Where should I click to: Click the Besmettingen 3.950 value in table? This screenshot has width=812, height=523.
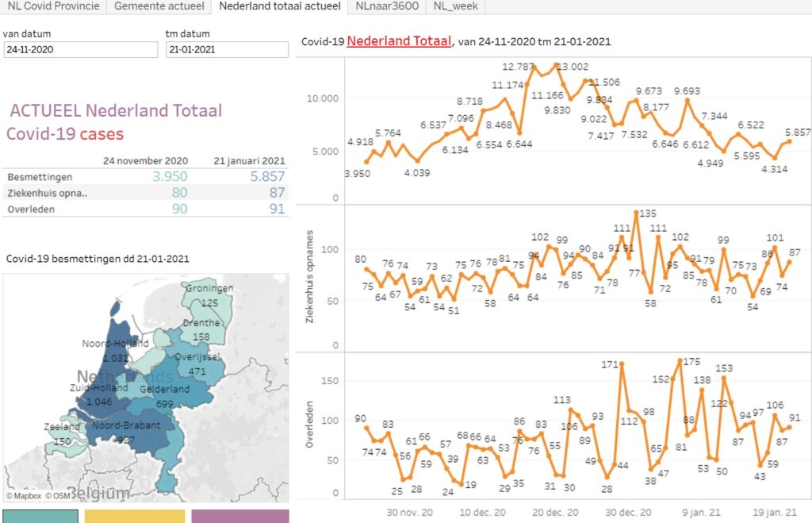pyautogui.click(x=168, y=176)
